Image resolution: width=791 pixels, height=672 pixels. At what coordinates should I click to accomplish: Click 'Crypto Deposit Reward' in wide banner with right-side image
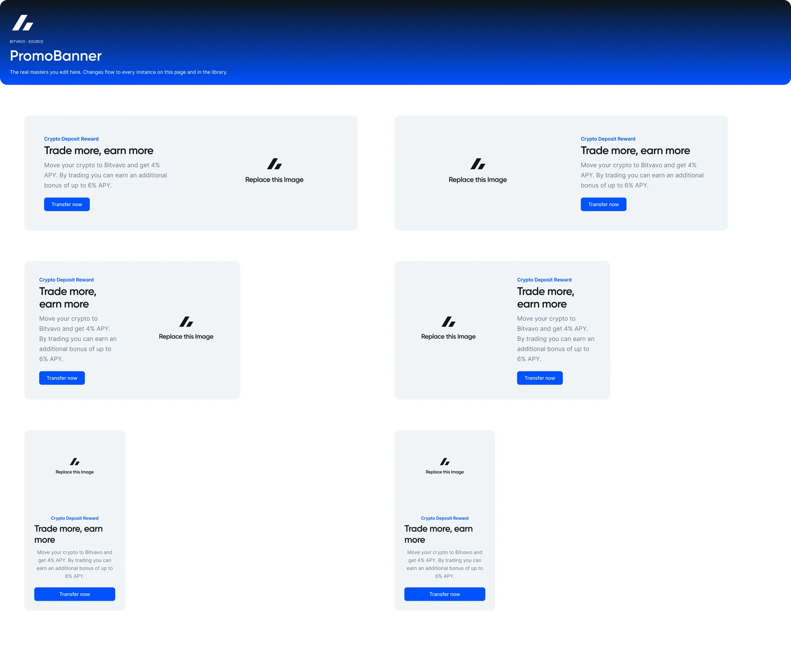(x=71, y=139)
